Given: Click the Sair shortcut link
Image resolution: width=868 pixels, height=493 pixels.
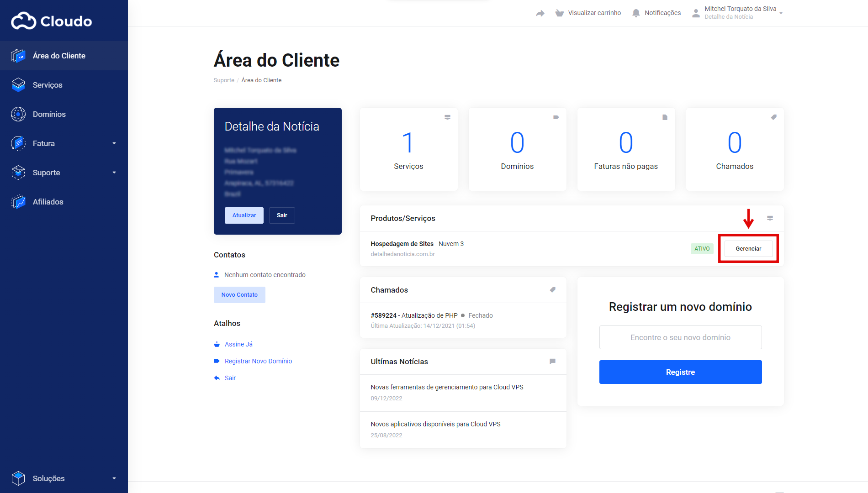Looking at the screenshot, I should 230,378.
